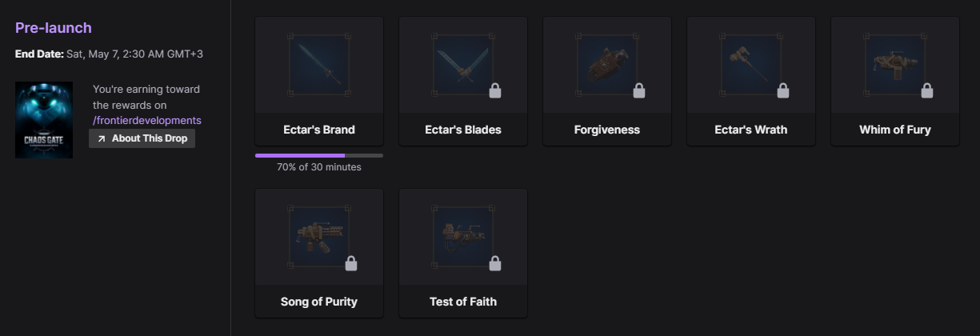Click the lock icon on Whim of Fury
This screenshot has height=336, width=980.
pos(927,91)
